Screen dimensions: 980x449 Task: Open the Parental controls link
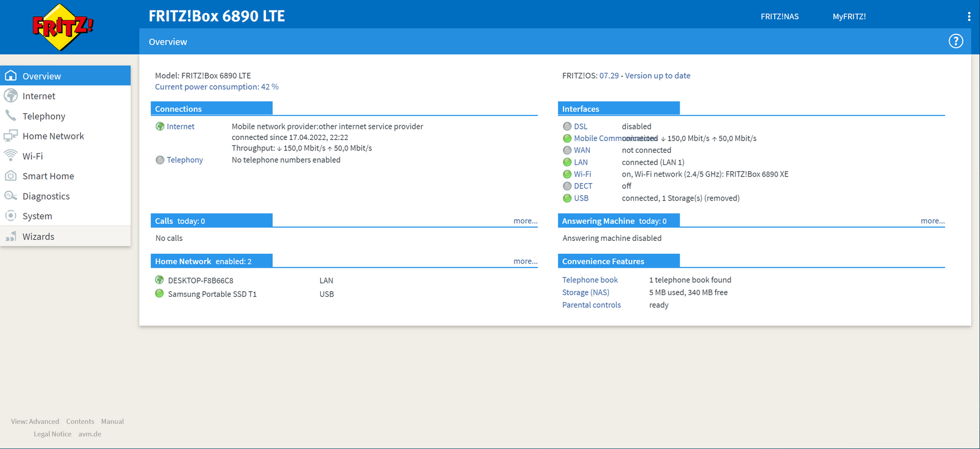click(591, 305)
